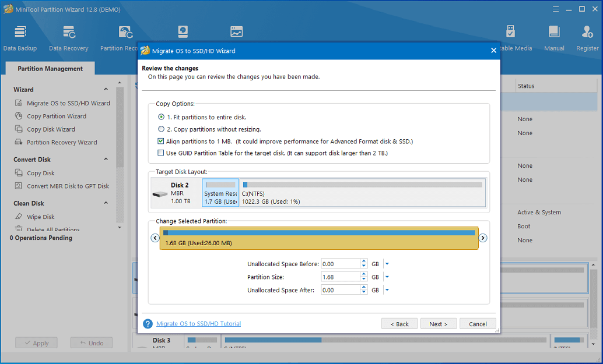The width and height of the screenshot is (603, 364).
Task: Click the Boot status cell
Action: click(x=524, y=226)
